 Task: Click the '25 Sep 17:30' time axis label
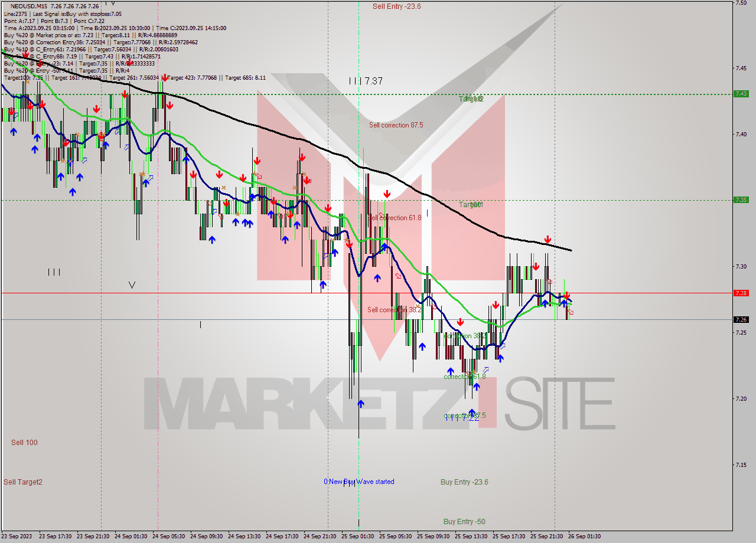coord(509,537)
